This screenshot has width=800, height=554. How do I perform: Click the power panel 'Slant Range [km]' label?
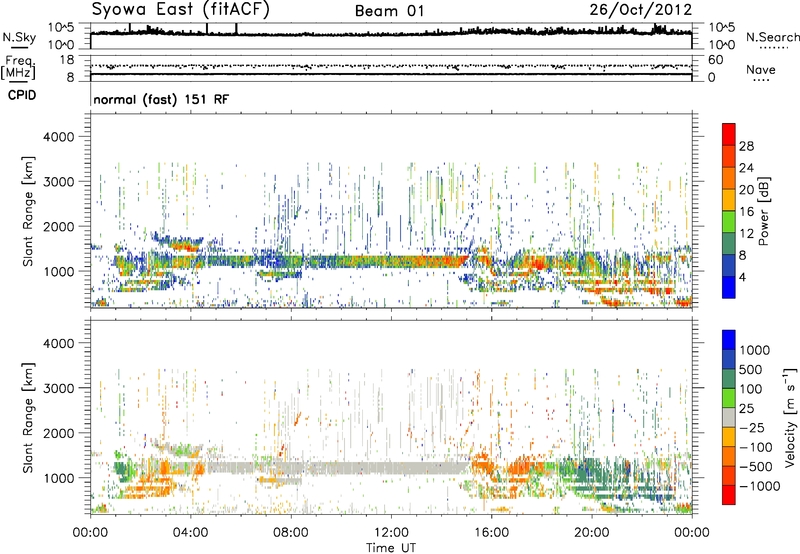[x=28, y=211]
